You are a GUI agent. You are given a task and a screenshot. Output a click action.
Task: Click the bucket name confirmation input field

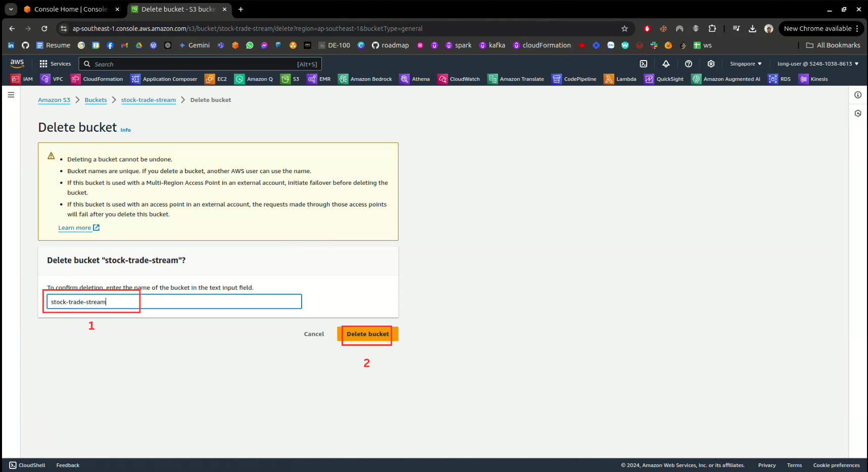pyautogui.click(x=202, y=302)
